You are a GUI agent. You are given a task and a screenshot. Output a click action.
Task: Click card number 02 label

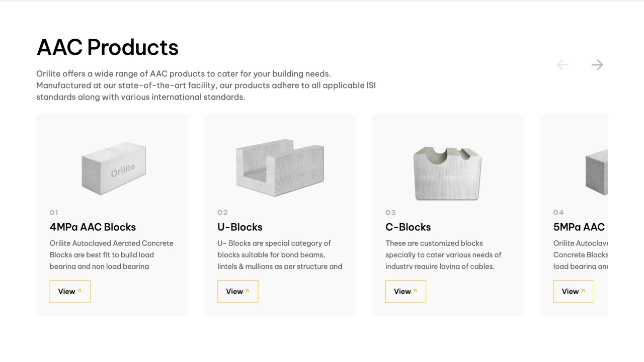coord(222,212)
